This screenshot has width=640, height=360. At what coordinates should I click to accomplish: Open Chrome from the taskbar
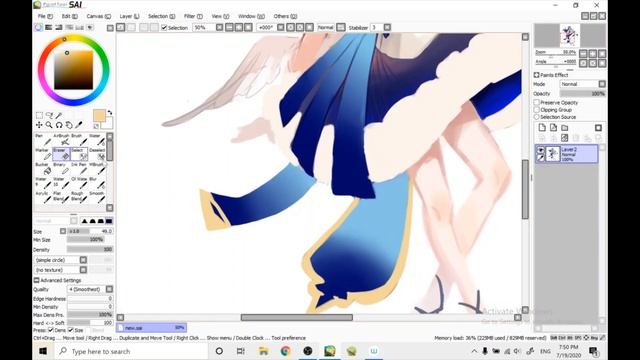[x=286, y=351]
